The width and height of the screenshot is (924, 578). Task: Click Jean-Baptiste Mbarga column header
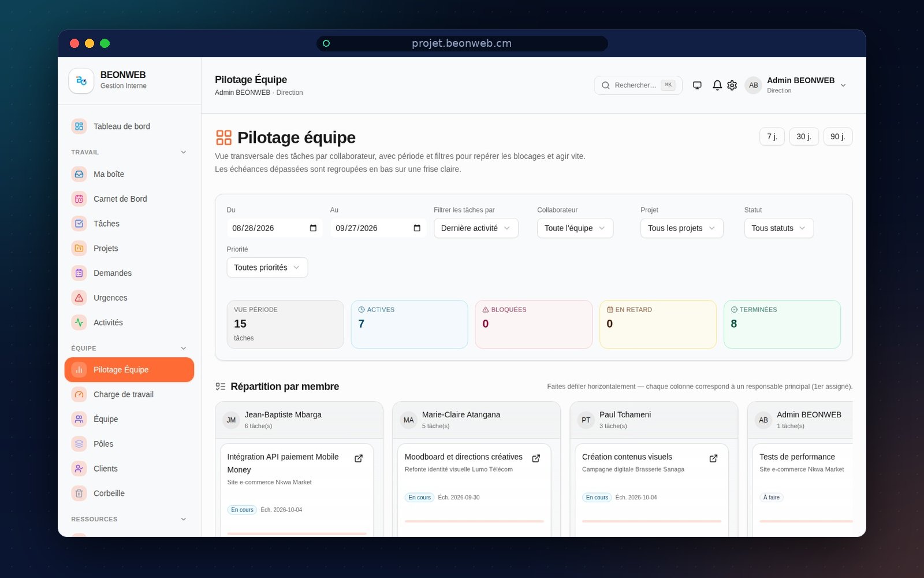pos(299,420)
